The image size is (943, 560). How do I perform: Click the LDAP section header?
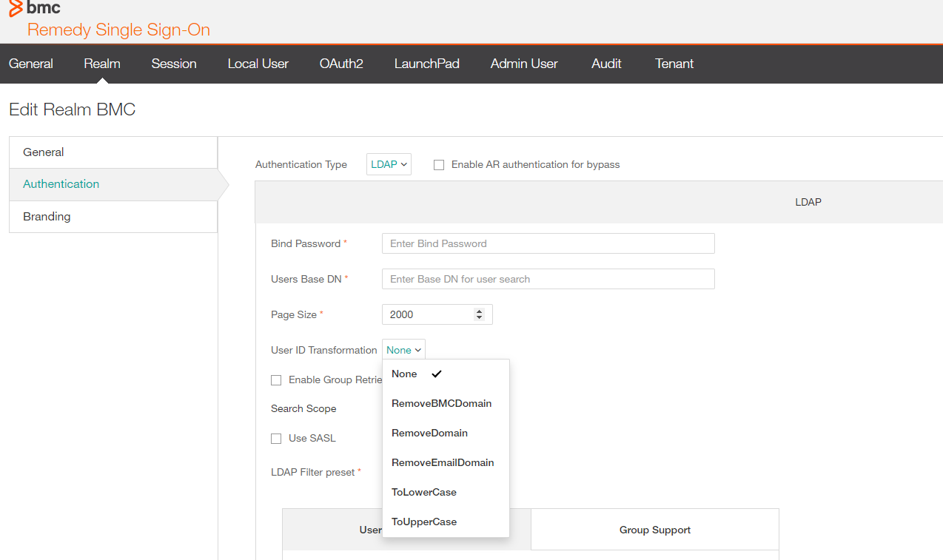click(808, 202)
